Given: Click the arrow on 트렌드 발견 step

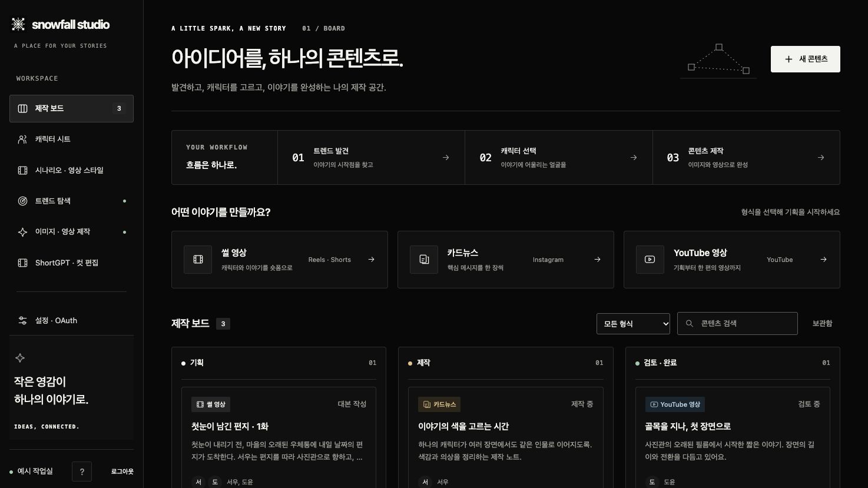Looking at the screenshot, I should click(x=446, y=157).
